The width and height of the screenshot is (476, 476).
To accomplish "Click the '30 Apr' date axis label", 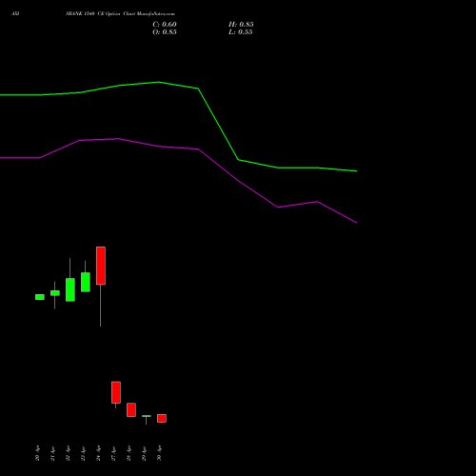I will 159,453.
